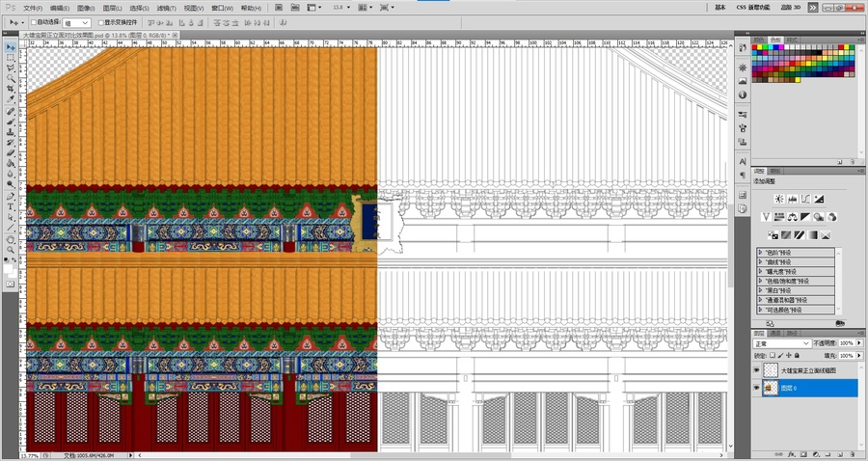Select the Rectangular Marquee tool
The image size is (868, 461).
(x=11, y=58)
